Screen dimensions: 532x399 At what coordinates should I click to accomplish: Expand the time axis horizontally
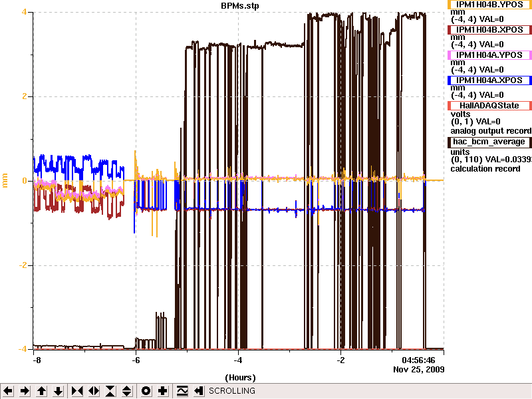coord(94,391)
